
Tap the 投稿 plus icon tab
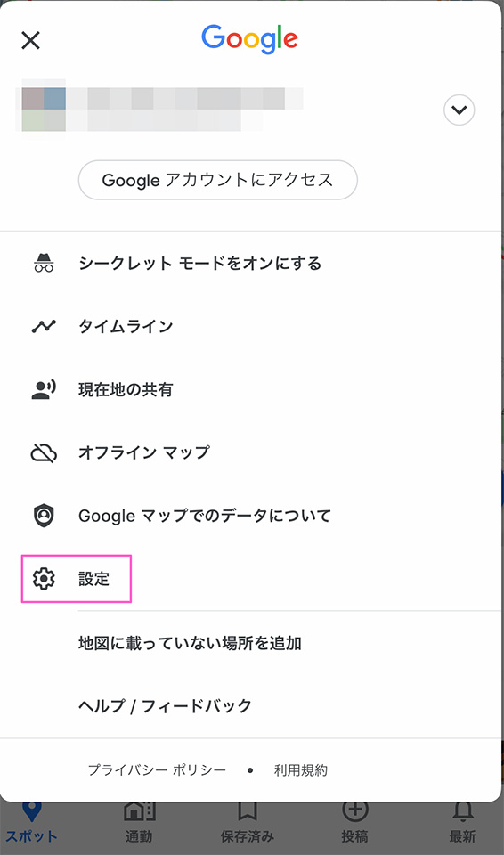click(354, 823)
